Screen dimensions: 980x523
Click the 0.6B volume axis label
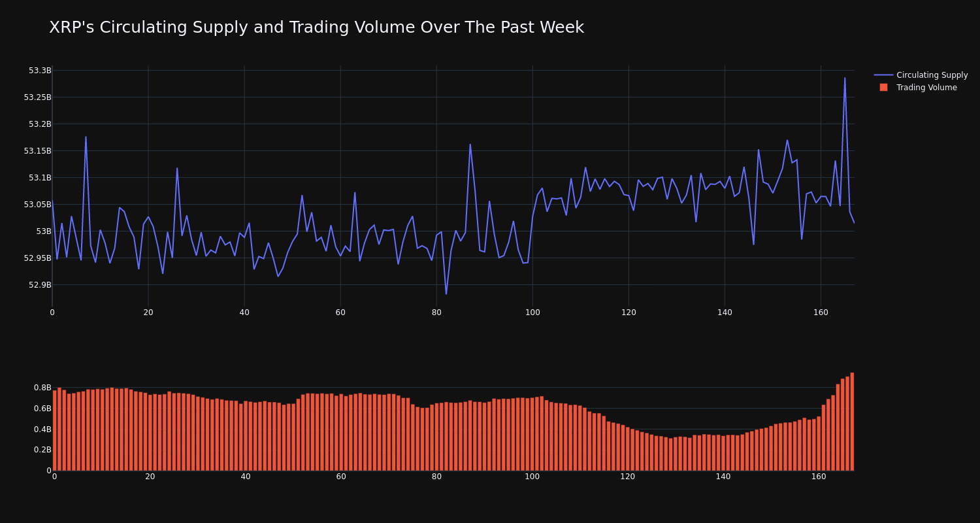(42, 409)
